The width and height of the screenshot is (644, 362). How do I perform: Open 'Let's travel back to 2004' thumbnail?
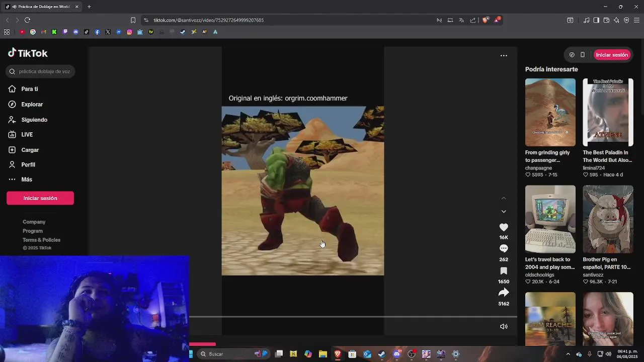coord(550,219)
